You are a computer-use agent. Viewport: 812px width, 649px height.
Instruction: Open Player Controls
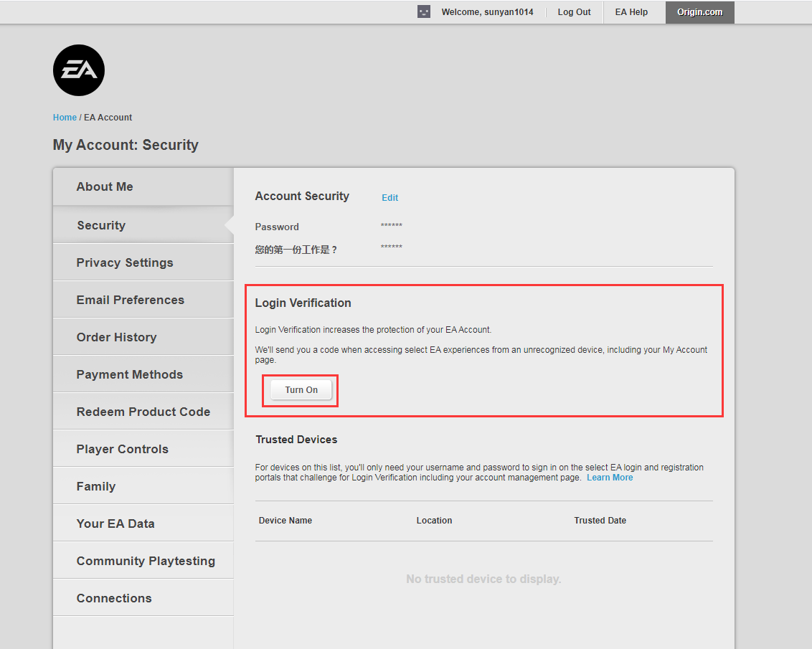tap(143, 449)
